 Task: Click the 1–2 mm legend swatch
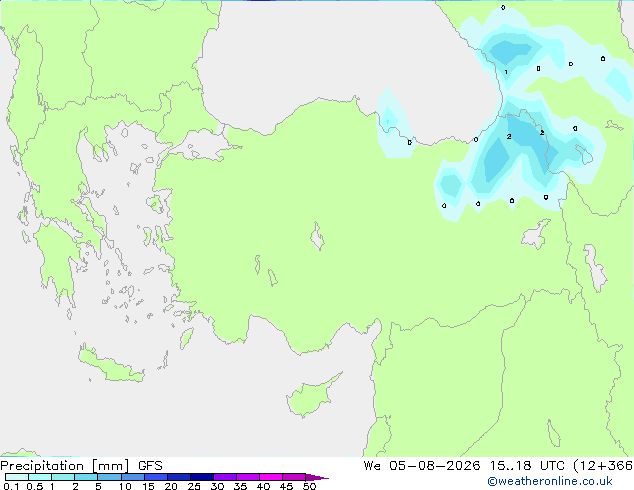click(63, 477)
